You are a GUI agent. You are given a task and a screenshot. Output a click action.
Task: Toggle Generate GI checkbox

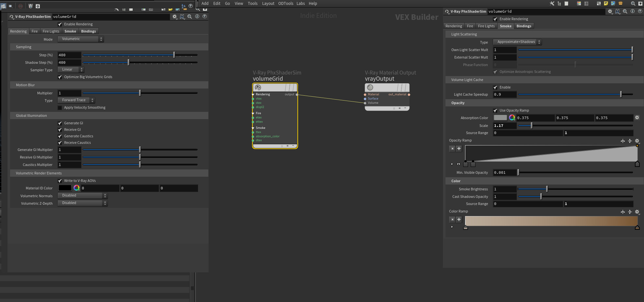tap(60, 123)
